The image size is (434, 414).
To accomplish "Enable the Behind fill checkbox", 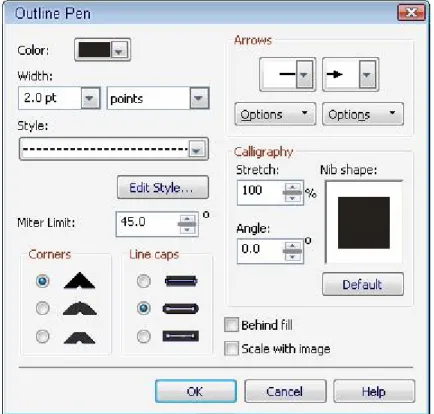I will (x=231, y=325).
